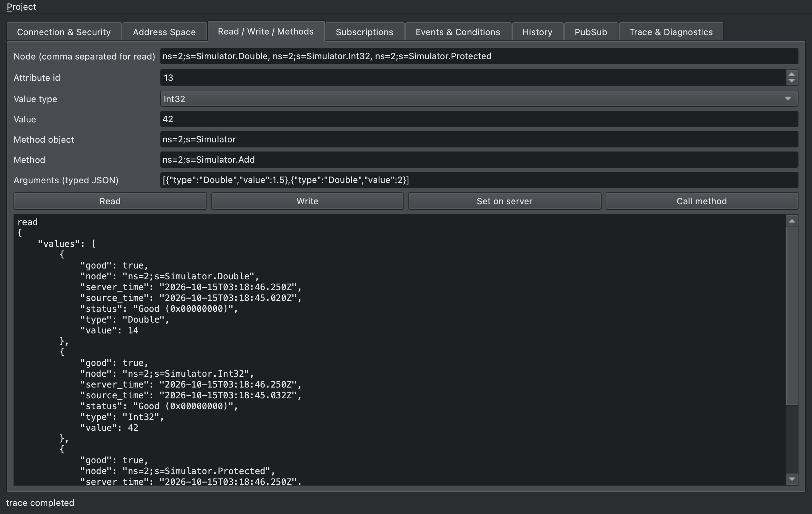This screenshot has width=812, height=514.
Task: Click source_time line ending 45.020Z
Action: pos(190,298)
